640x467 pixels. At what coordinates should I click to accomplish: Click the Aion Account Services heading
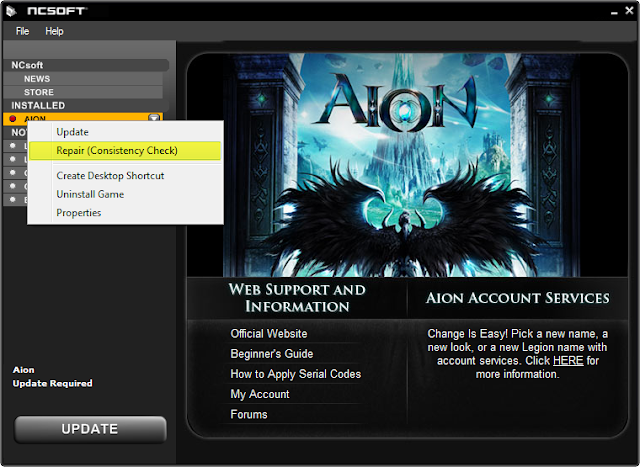518,298
